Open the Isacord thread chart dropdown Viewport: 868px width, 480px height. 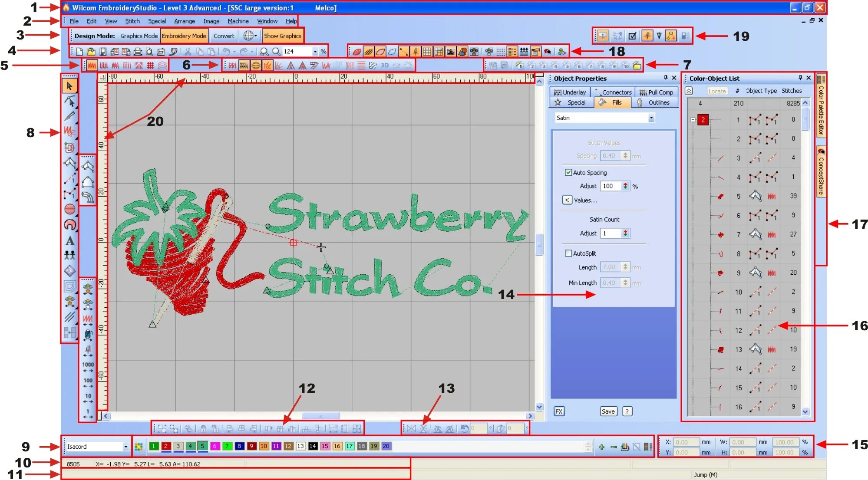[125, 446]
